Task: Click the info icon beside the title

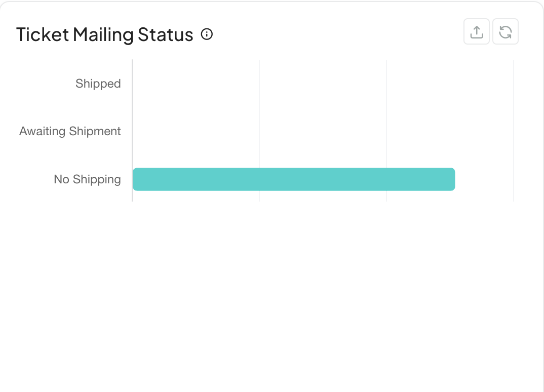Action: 207,34
